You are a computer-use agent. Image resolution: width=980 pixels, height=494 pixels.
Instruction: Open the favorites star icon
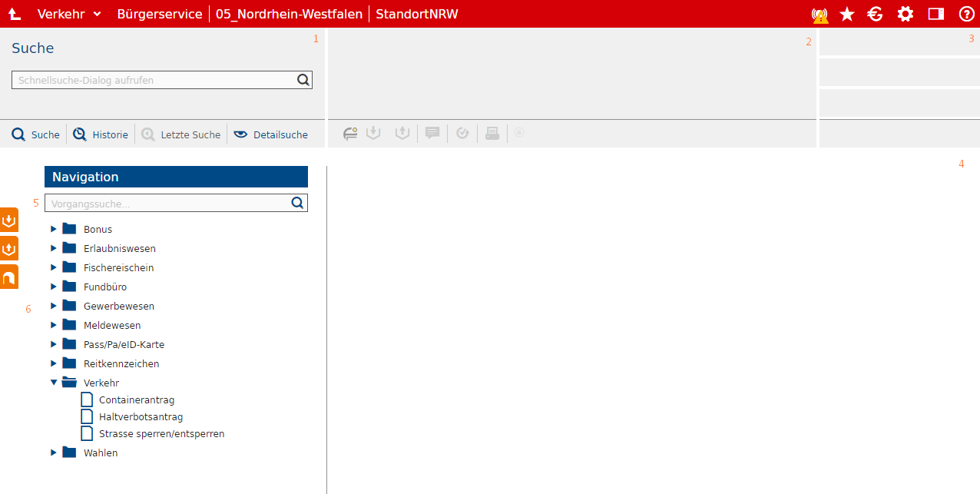(x=847, y=14)
